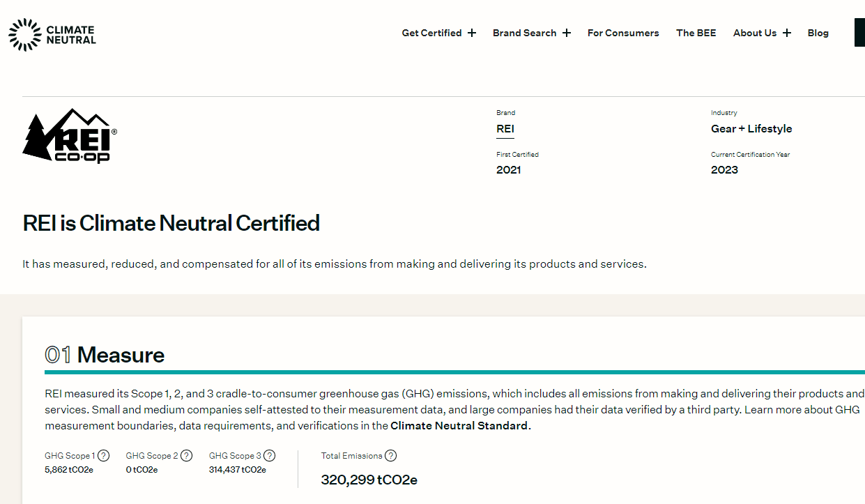Expand the About Us plus icon
Viewport: 865px width, 504px height.
coord(787,33)
